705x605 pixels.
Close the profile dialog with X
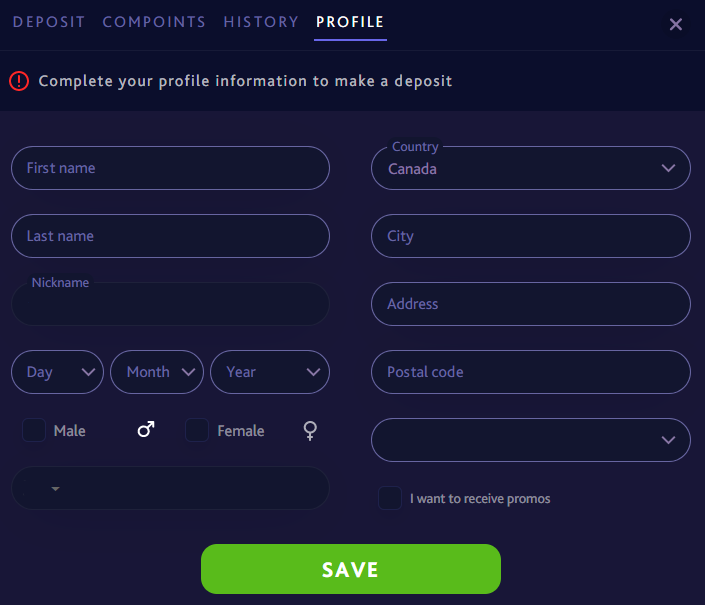676,24
